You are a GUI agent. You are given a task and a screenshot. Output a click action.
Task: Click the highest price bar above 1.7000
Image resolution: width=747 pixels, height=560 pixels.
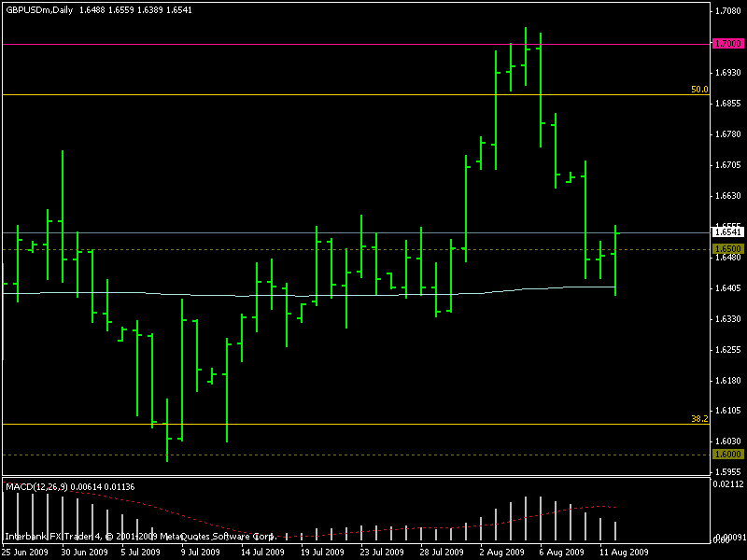(x=526, y=56)
